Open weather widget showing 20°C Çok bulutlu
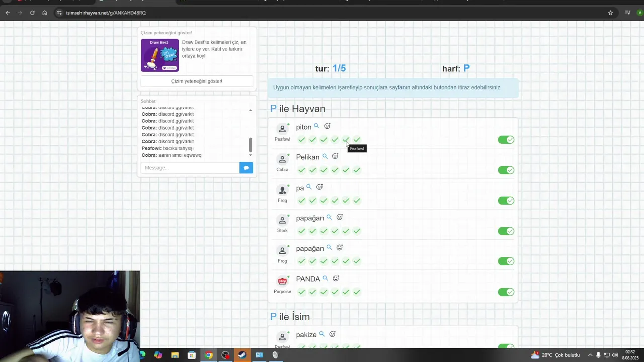 pos(555,355)
